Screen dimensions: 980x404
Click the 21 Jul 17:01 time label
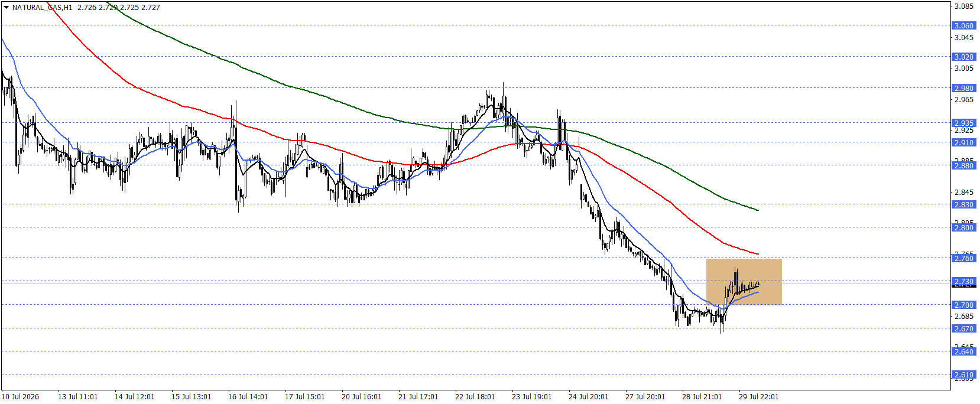(x=418, y=397)
